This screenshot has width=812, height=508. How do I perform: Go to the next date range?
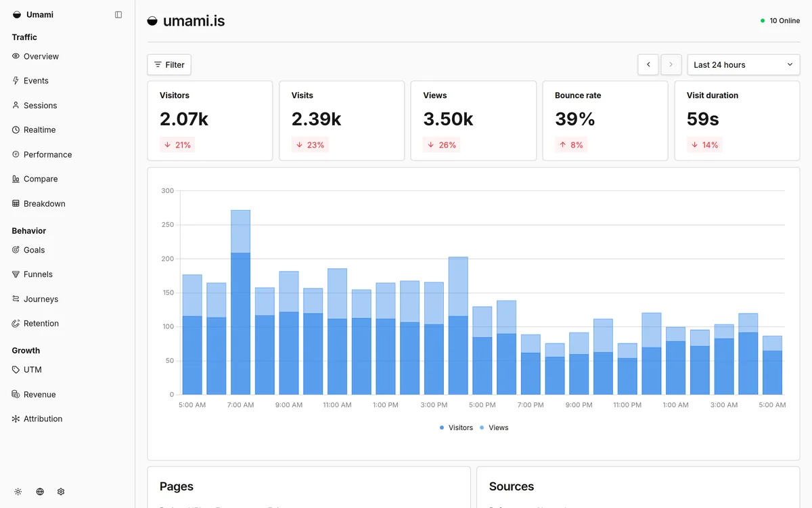pyautogui.click(x=671, y=65)
